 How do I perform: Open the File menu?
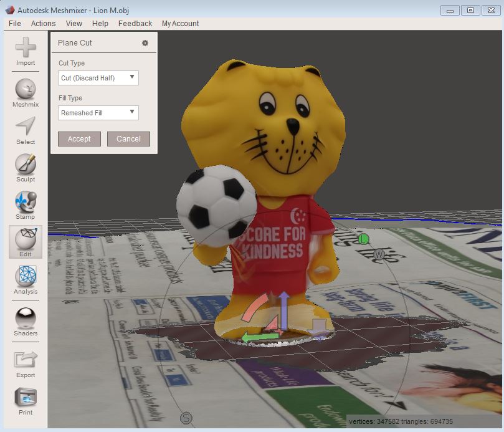[x=15, y=24]
